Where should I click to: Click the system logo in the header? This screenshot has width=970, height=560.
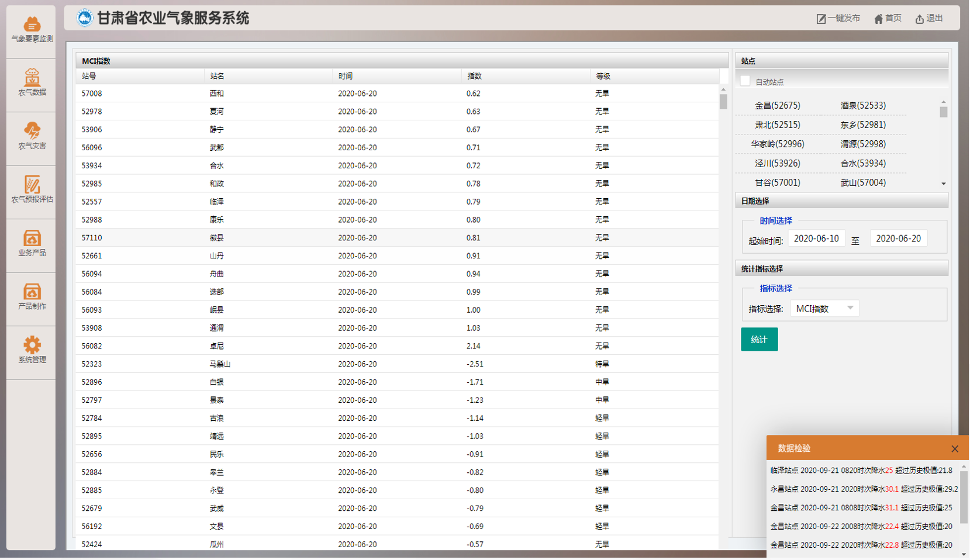click(85, 18)
